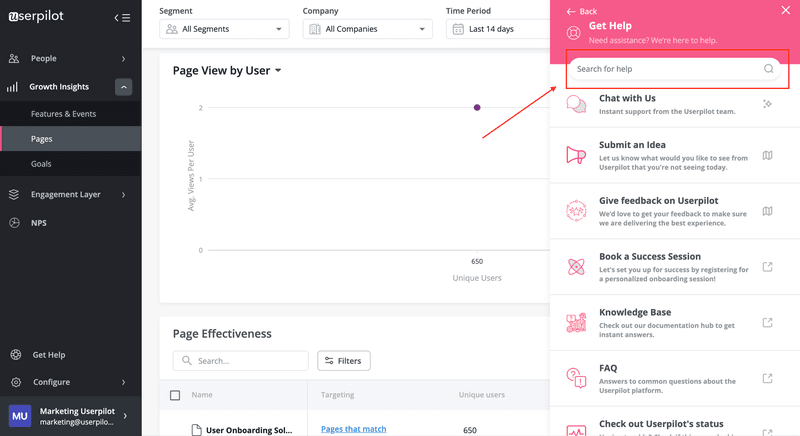Sort by the Name column header
The image size is (800, 436).
(202, 395)
